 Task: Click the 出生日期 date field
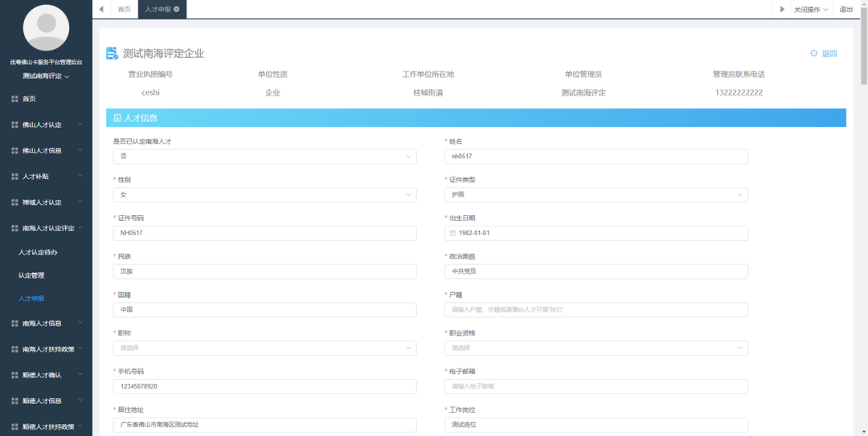click(x=596, y=233)
